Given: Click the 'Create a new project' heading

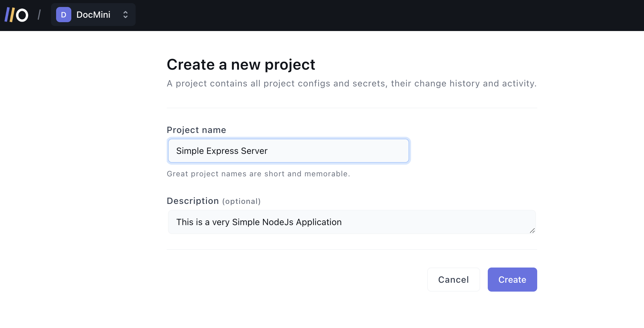Looking at the screenshot, I should coord(241,65).
